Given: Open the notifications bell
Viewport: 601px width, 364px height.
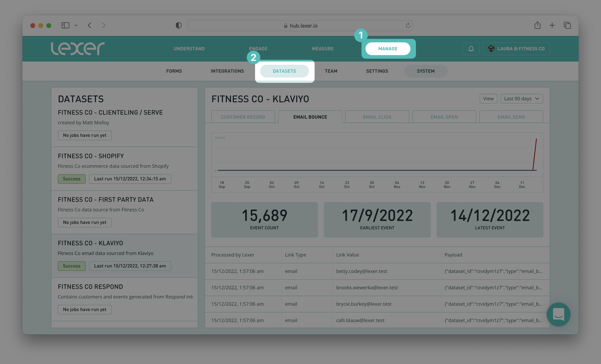Looking at the screenshot, I should 471,49.
